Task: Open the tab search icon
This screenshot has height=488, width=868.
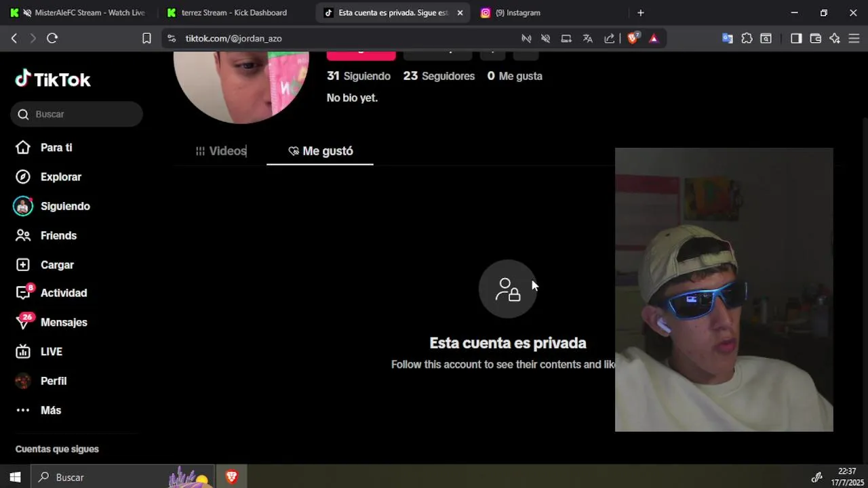Action: click(766, 39)
